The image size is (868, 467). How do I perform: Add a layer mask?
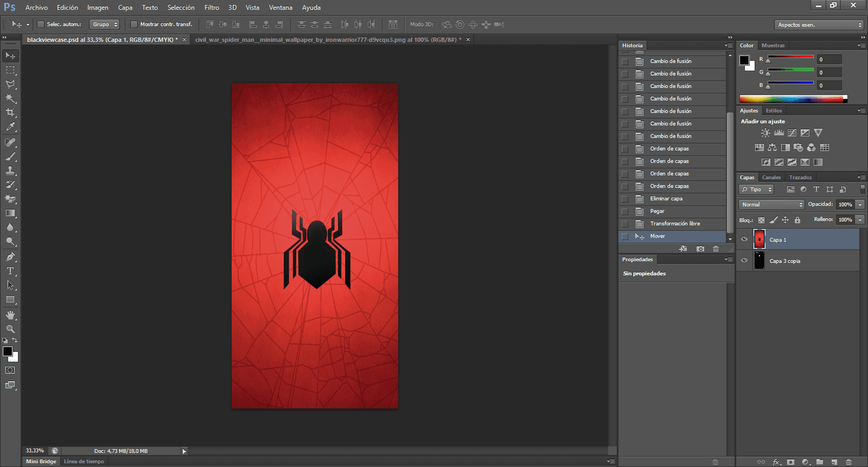(x=791, y=462)
